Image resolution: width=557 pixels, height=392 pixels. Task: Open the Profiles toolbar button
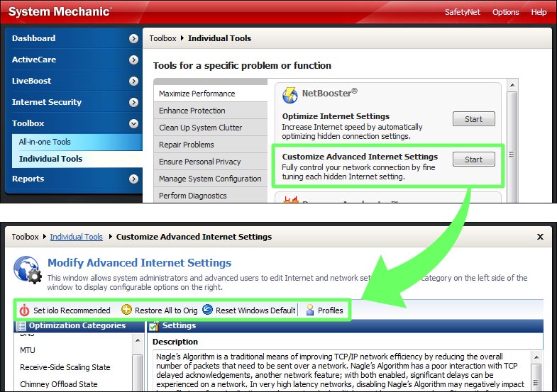(324, 310)
